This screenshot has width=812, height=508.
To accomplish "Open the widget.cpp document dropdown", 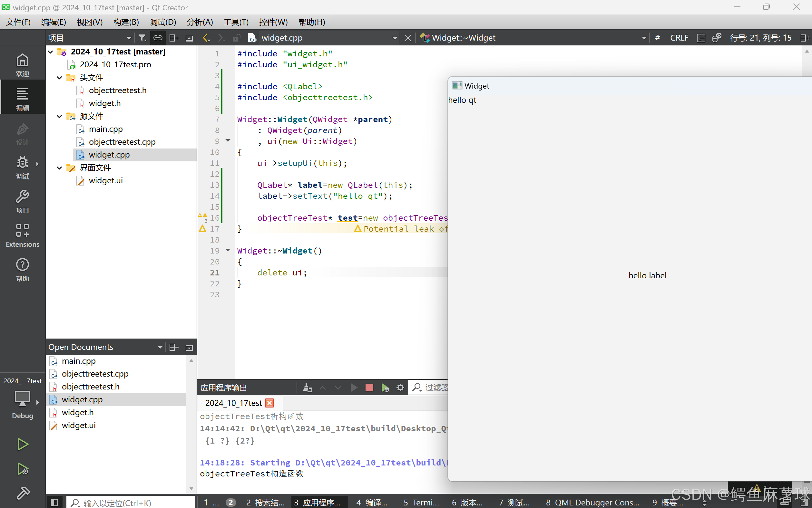I will (x=395, y=38).
